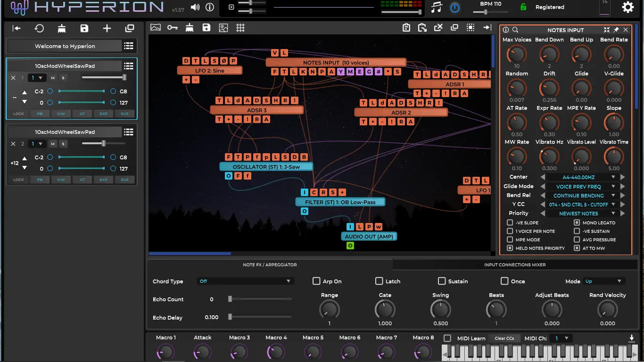Image resolution: width=644 pixels, height=362 pixels.
Task: Click the Echo Delay slider
Action: click(260, 317)
